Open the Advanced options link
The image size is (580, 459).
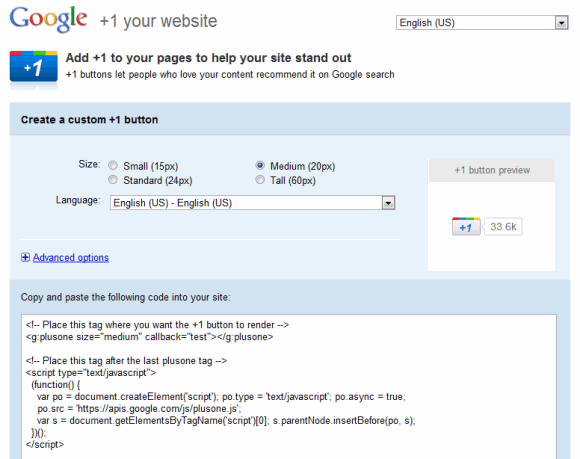[71, 257]
